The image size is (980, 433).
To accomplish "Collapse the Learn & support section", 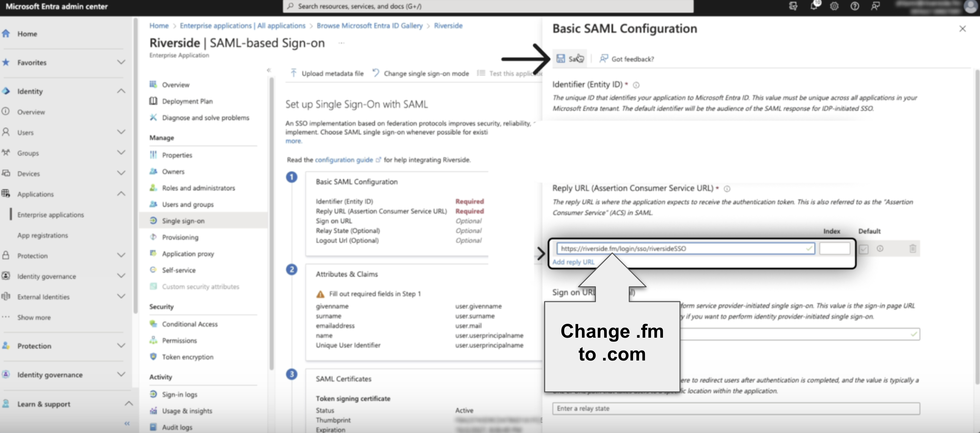I will click(129, 403).
